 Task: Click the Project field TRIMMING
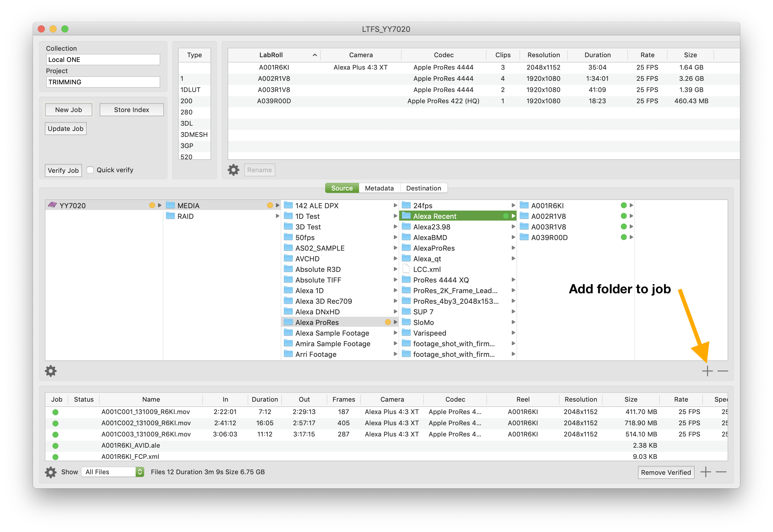coord(103,82)
